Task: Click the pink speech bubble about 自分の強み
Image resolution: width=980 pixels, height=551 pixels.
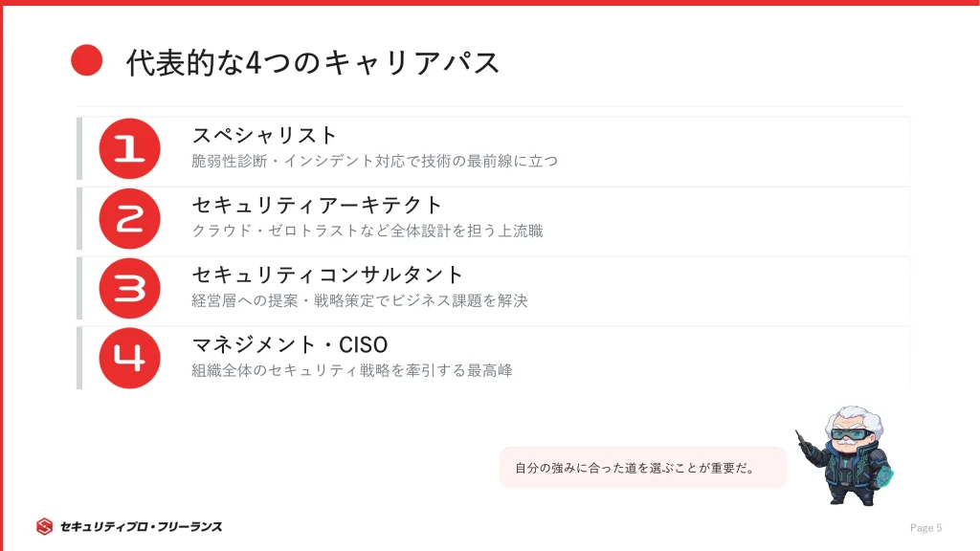Action: (642, 468)
